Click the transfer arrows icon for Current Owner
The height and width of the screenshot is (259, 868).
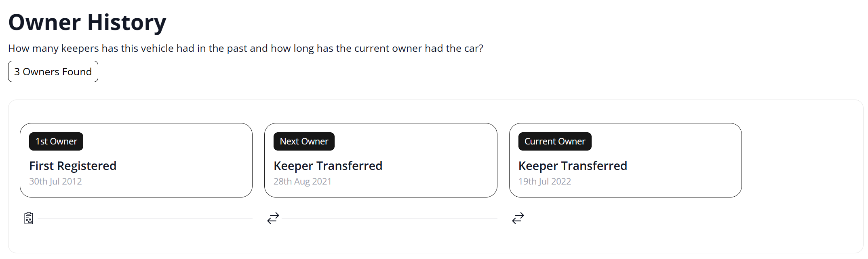coord(518,218)
